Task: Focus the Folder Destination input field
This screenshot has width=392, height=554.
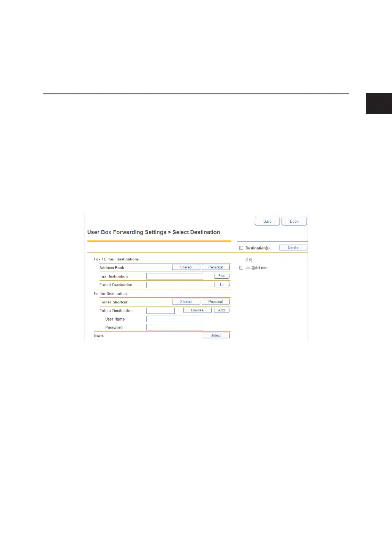Action: (160, 311)
